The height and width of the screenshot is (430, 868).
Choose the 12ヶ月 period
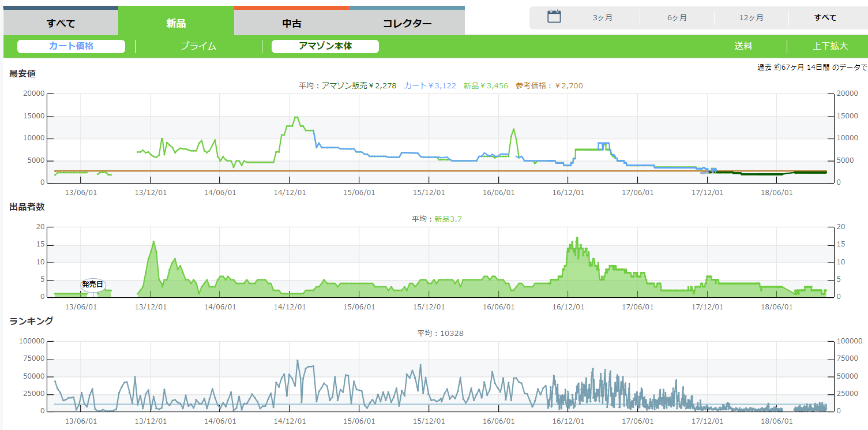click(751, 18)
